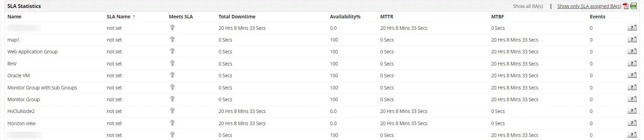Open 7-day report for Monitor Group with Sub Groups
644x140 pixels.
point(632,87)
